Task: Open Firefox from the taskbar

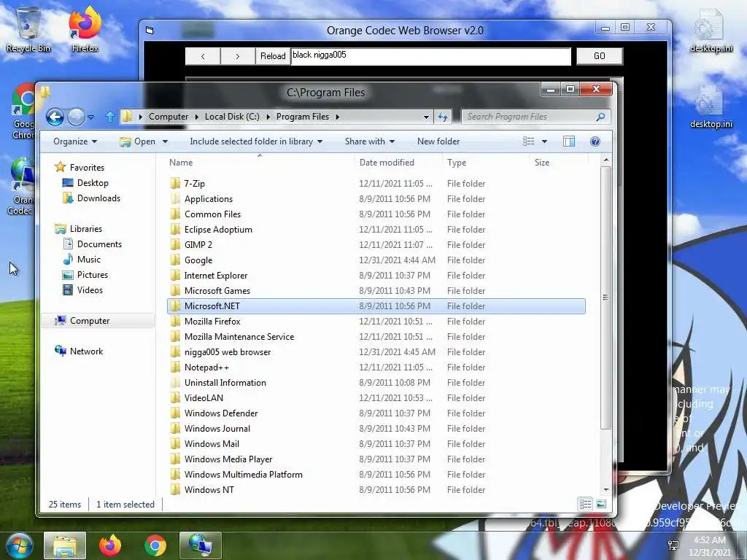Action: [x=110, y=545]
